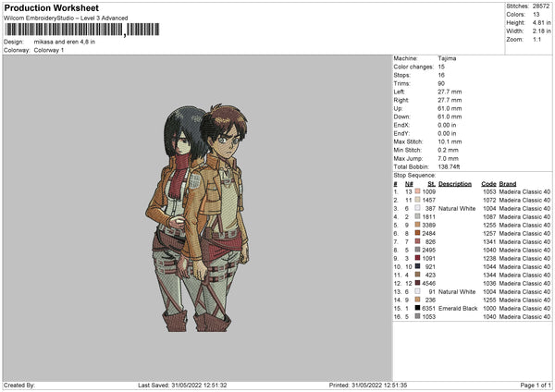Screen dimensions: 555x392
Task: Click the Madeira Classic 40 brand in row 1
Action: pos(524,192)
